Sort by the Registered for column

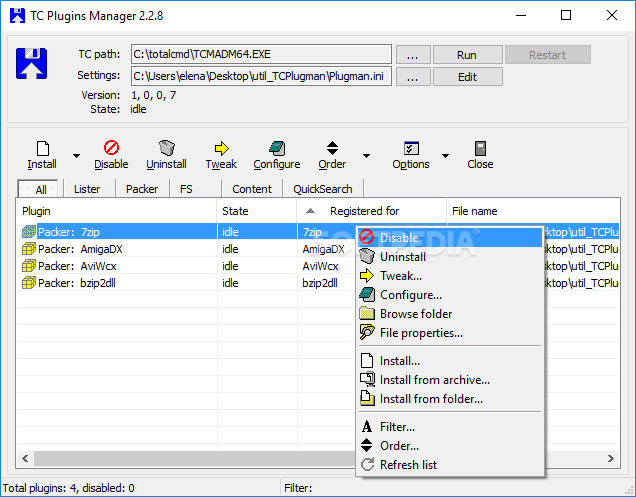(x=372, y=211)
